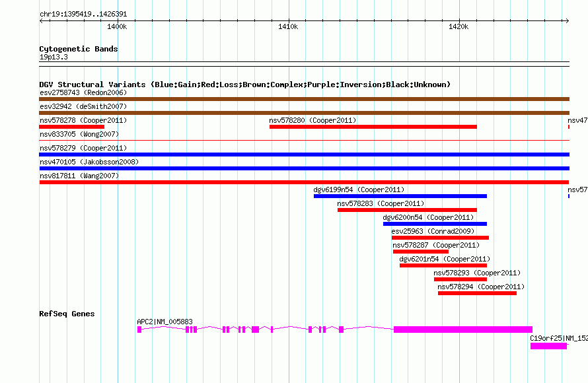Open the nsv578294 (Cooper2011) variant label

tap(481, 287)
